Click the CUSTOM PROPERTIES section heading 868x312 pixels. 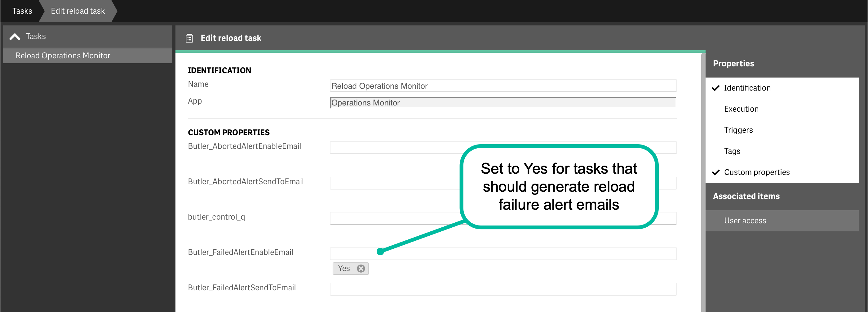click(229, 132)
